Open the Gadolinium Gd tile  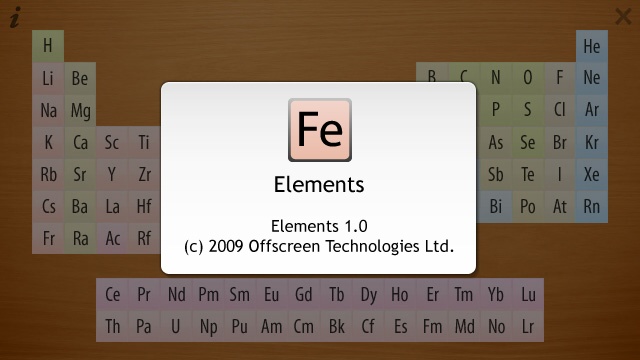coord(304,294)
